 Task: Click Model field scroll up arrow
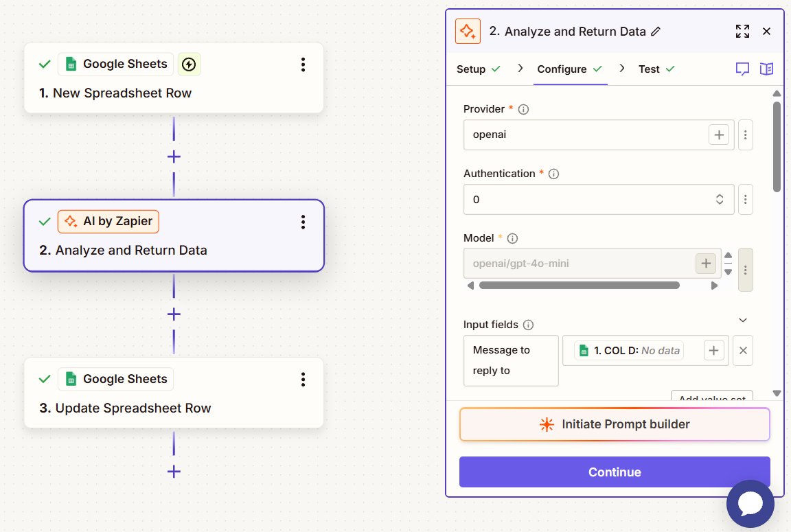pos(728,255)
